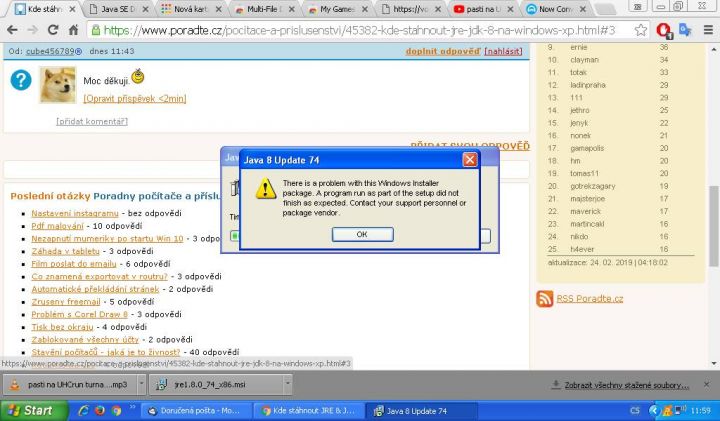Open the jre1.8.0_74_x86.msi download
720x421 pixels.
216,385
